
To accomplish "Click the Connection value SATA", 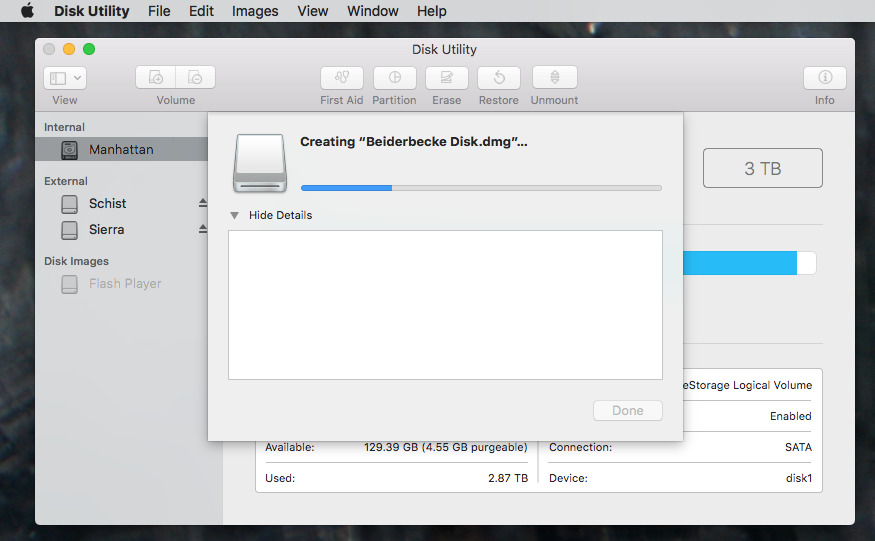I will pyautogui.click(x=798, y=447).
